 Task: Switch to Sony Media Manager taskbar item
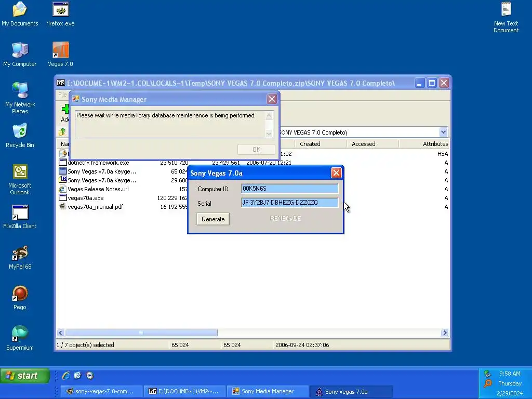click(268, 392)
